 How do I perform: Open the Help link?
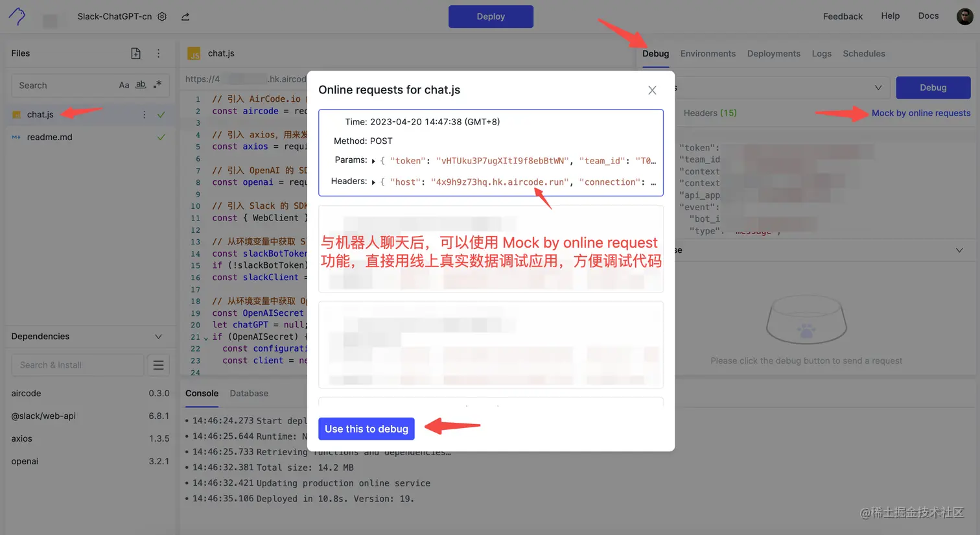click(x=890, y=16)
